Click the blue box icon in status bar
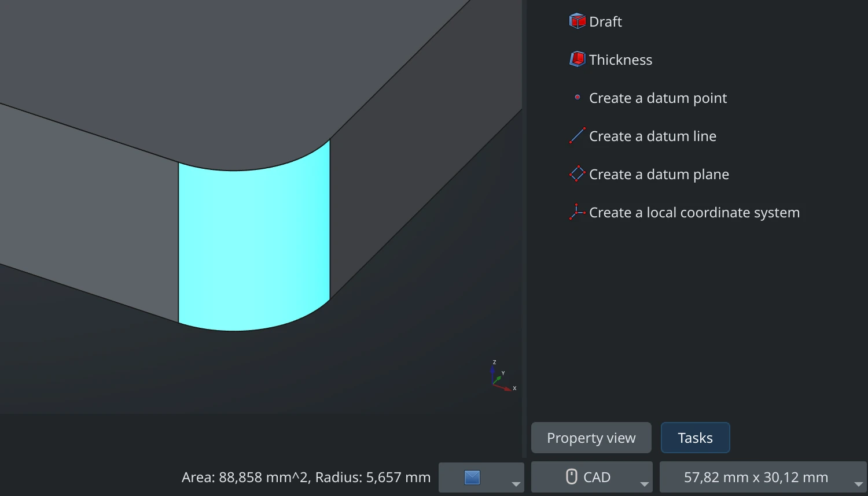Image resolution: width=868 pixels, height=496 pixels. [x=472, y=478]
